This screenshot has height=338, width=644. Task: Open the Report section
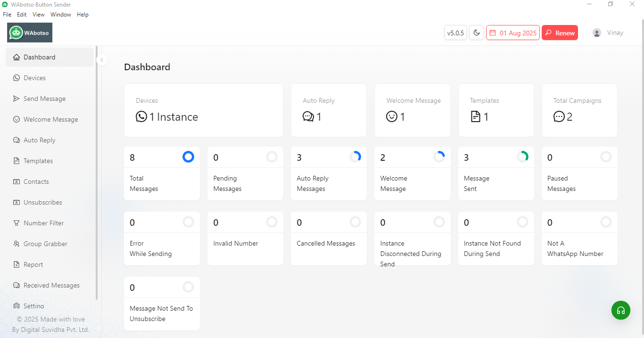pyautogui.click(x=50, y=264)
